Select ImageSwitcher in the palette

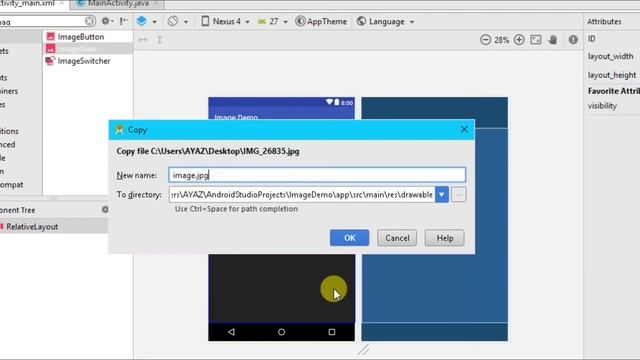click(84, 61)
